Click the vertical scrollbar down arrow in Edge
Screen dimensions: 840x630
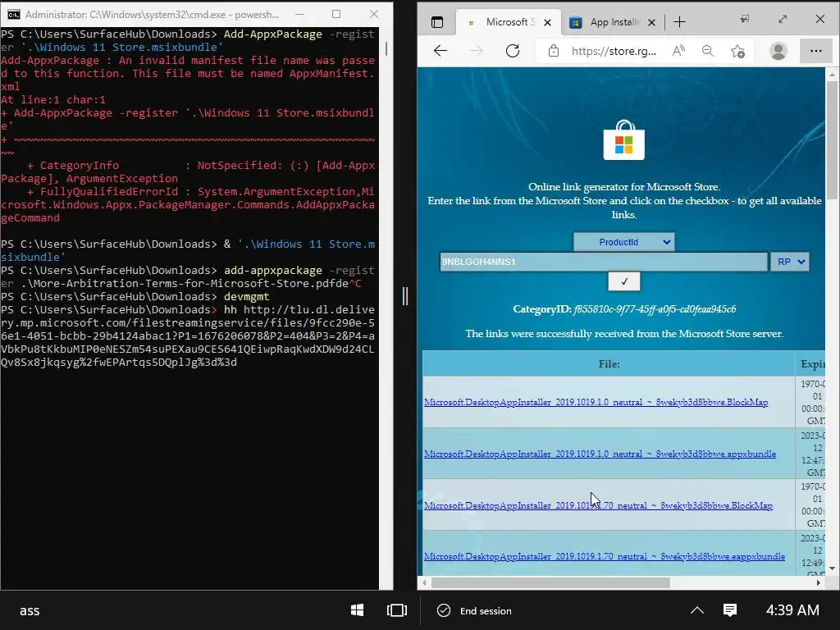pos(832,568)
